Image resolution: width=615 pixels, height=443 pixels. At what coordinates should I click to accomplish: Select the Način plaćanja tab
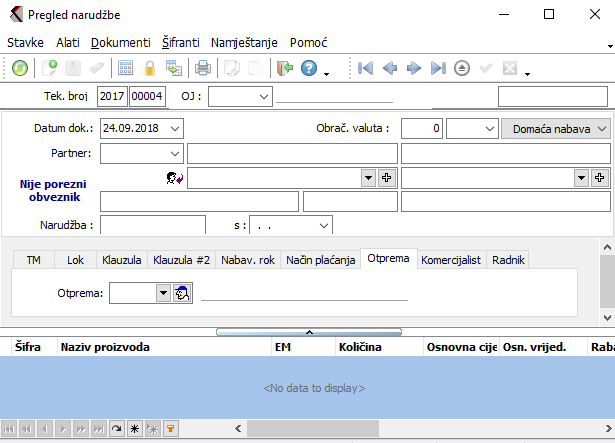[320, 259]
